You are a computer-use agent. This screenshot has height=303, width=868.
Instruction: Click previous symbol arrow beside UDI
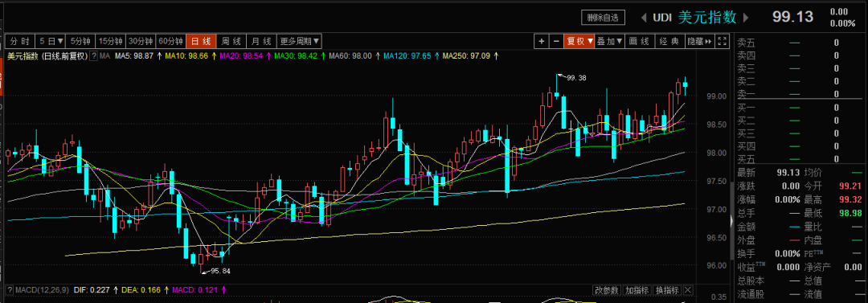tap(643, 18)
